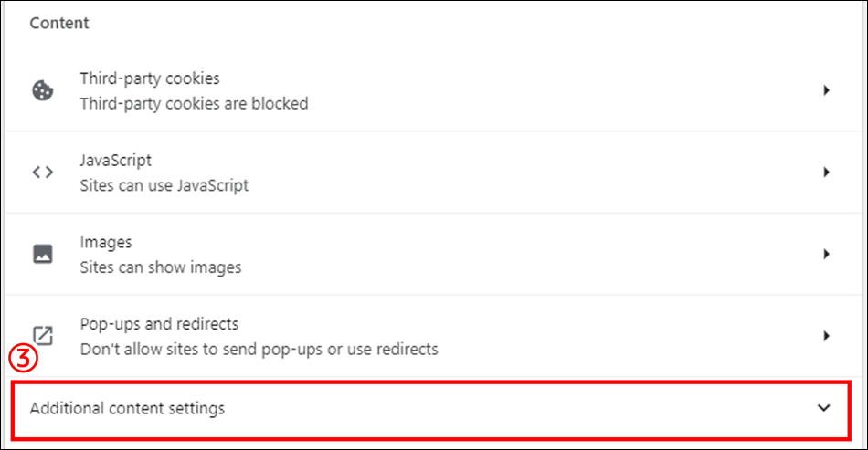Click the JavaScript angle-brackets code icon
Viewport: 868px width, 450px height.
(x=43, y=172)
